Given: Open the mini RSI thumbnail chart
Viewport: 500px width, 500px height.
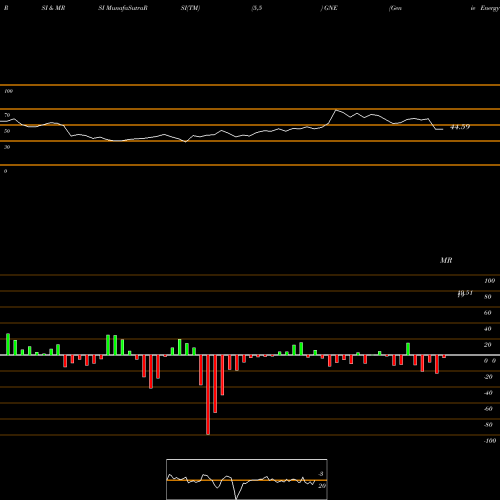Looking at the screenshot, I should click(247, 479).
